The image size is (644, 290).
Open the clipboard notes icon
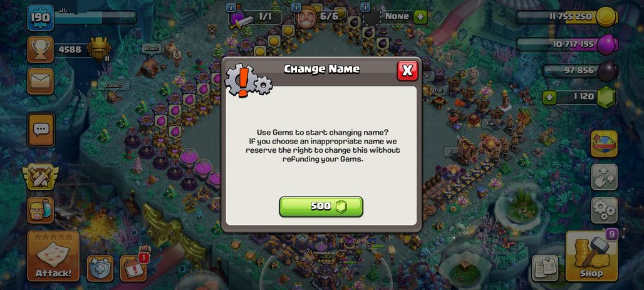[x=544, y=269]
